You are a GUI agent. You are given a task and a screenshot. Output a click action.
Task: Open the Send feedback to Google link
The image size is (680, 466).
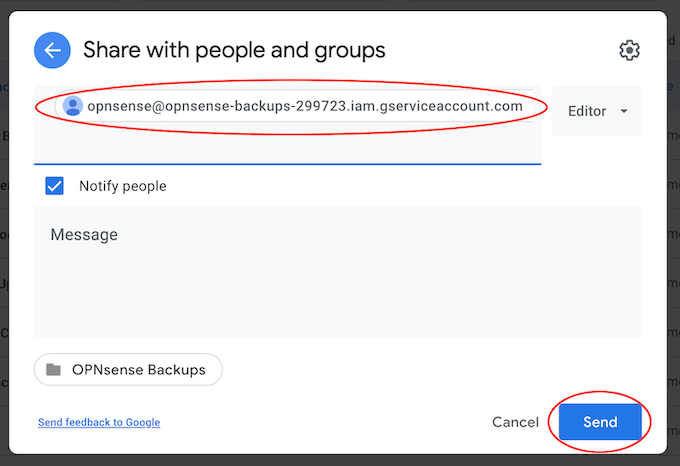point(99,423)
